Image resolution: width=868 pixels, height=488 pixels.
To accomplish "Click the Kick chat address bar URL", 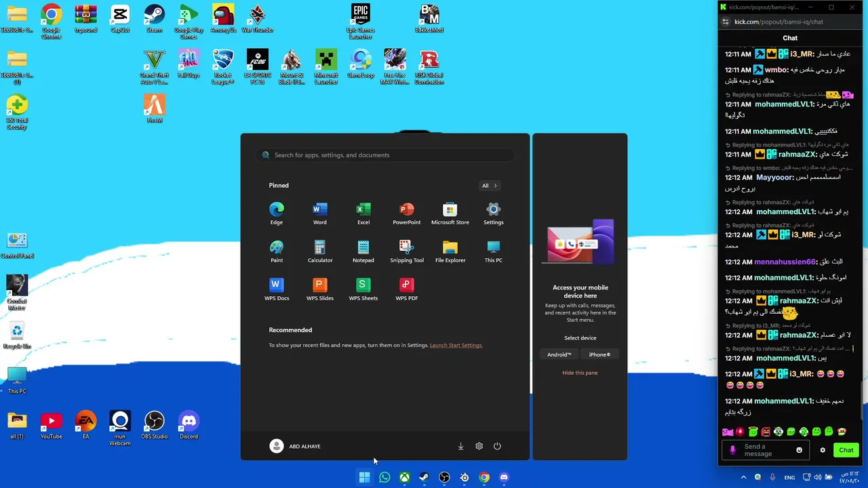I will pyautogui.click(x=778, y=22).
